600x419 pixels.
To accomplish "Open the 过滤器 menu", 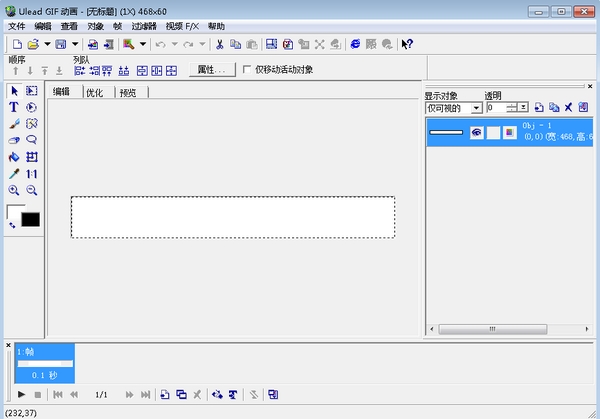I will tap(145, 26).
